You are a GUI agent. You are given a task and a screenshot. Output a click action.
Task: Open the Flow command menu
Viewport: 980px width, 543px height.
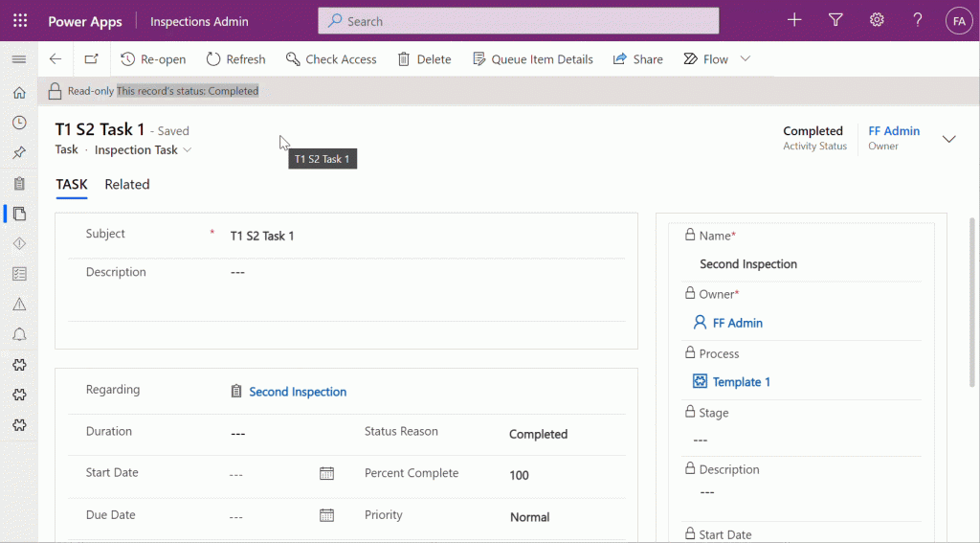706,58
